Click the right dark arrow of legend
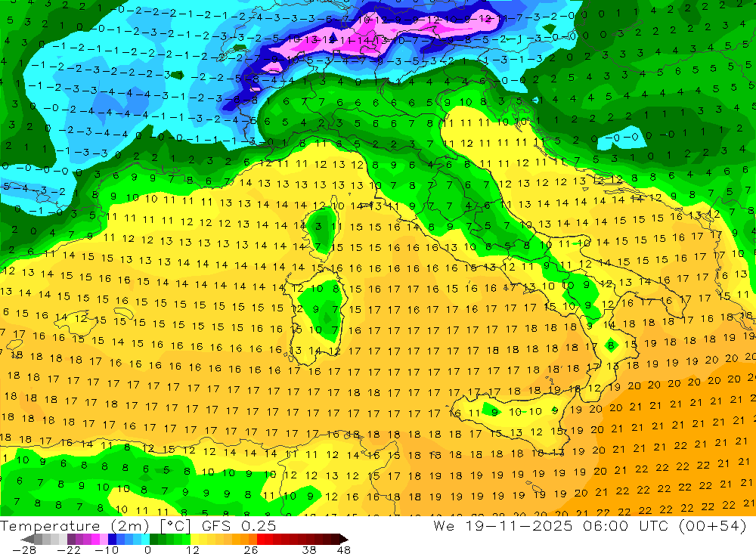Image resolution: width=756 pixels, height=554 pixels. point(344,540)
